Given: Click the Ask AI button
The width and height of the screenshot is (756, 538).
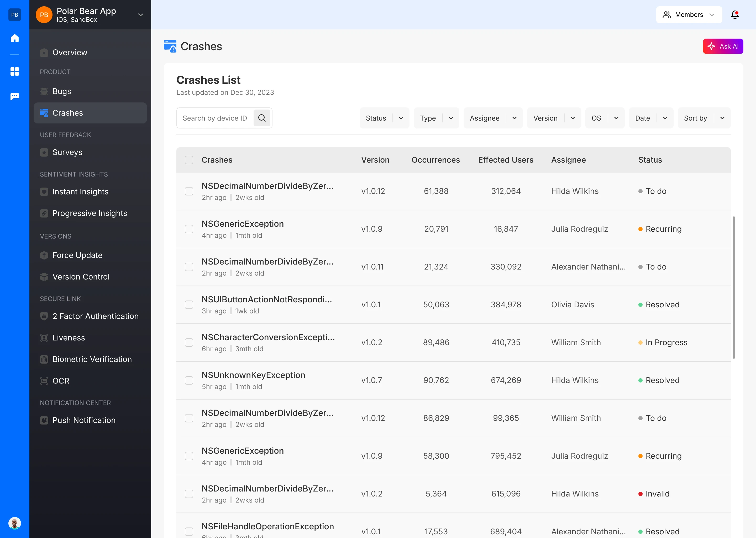Looking at the screenshot, I should (723, 46).
